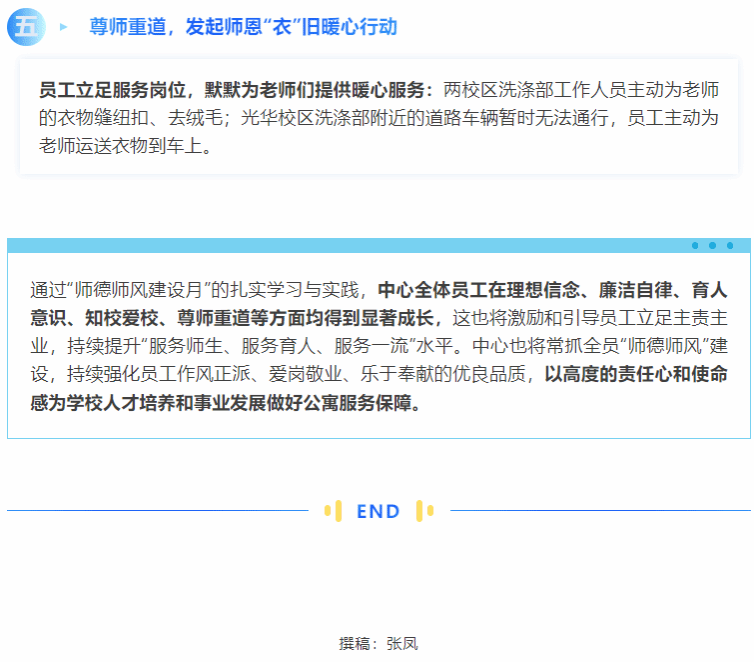Click text "服务师生、服务育人、服务一流"

[x=278, y=346]
